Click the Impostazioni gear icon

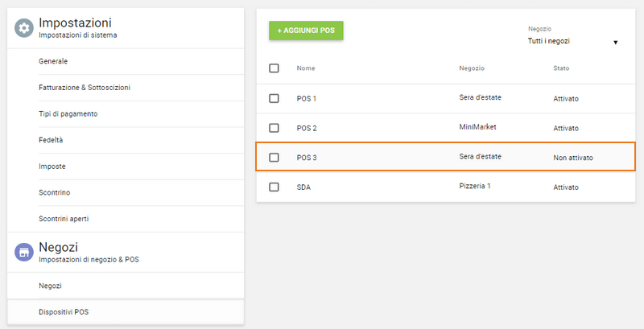point(24,28)
